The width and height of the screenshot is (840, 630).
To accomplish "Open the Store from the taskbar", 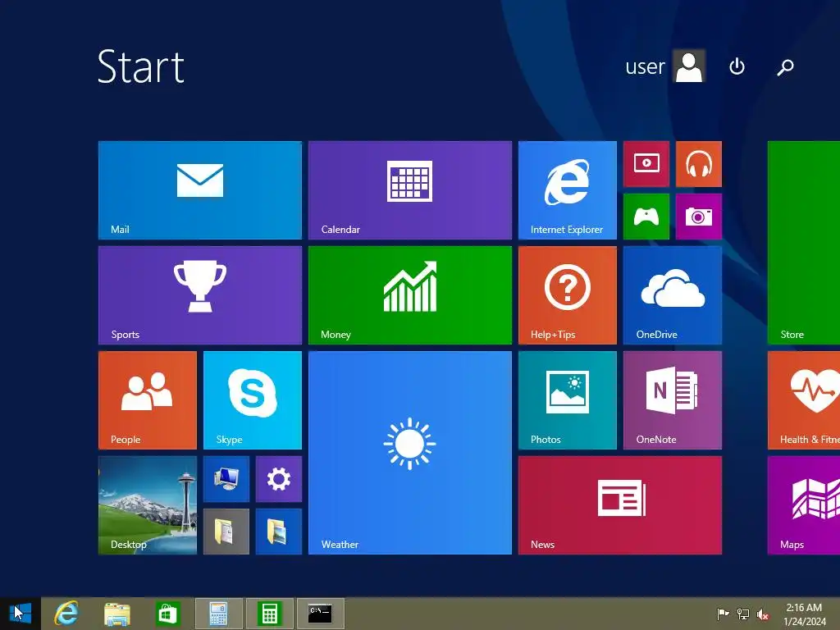I will click(x=167, y=614).
